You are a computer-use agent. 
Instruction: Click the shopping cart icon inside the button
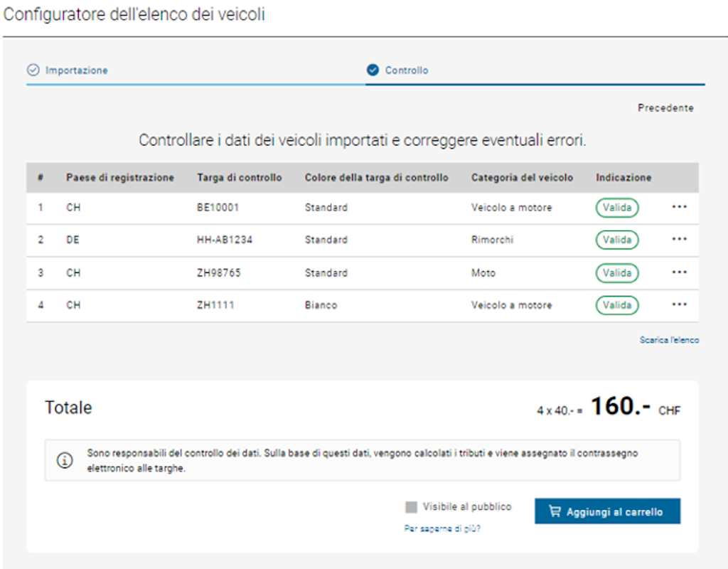557,511
